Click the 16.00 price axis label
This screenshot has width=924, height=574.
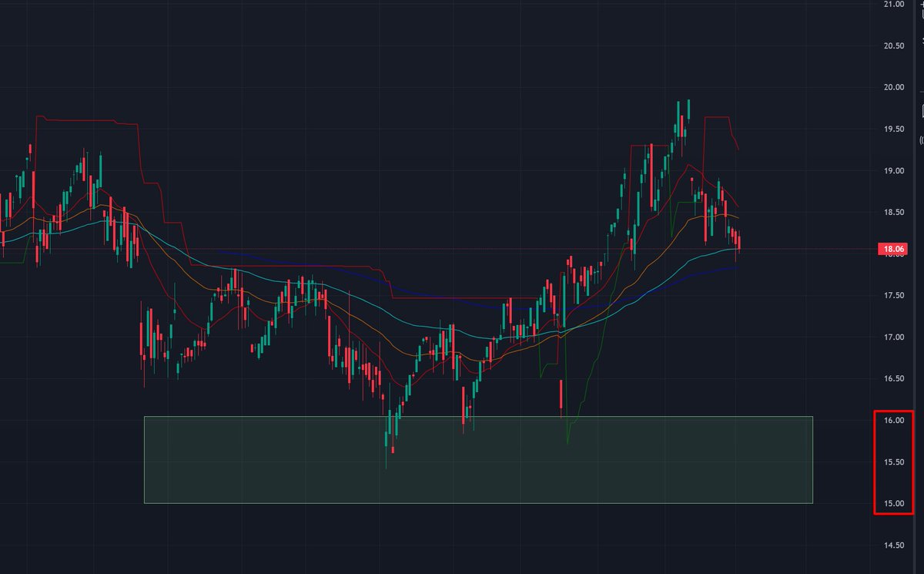(893, 421)
